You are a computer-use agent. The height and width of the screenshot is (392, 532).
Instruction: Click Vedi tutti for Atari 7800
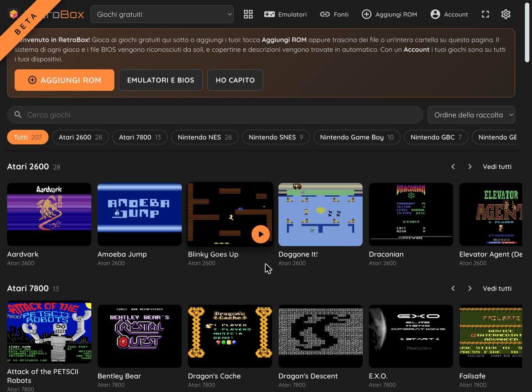click(497, 288)
